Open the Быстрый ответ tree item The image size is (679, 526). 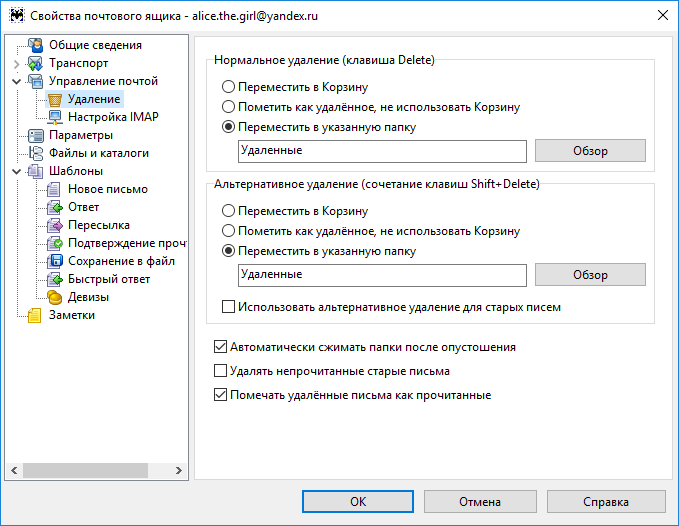coord(108,279)
